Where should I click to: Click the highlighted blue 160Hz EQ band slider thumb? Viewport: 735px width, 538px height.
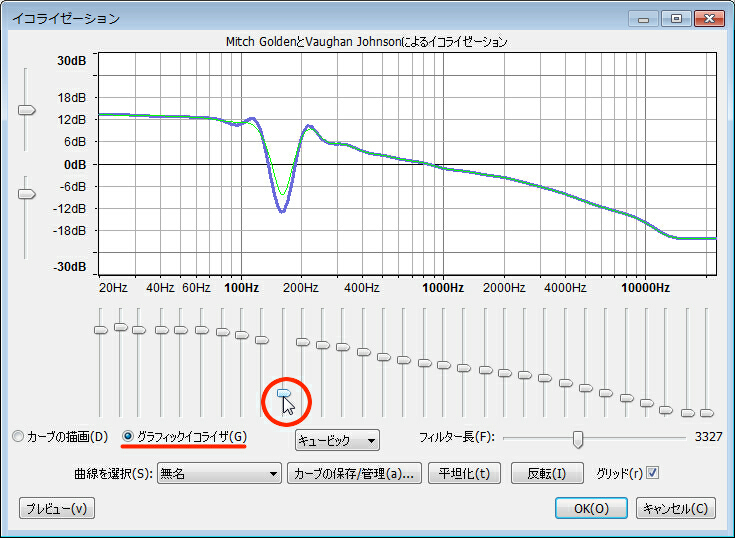point(284,393)
